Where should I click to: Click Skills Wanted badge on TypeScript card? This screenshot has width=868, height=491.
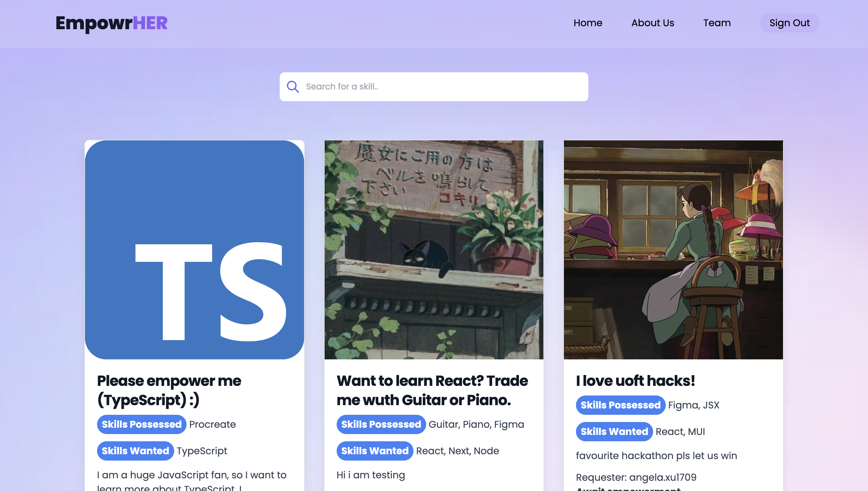[x=135, y=451]
